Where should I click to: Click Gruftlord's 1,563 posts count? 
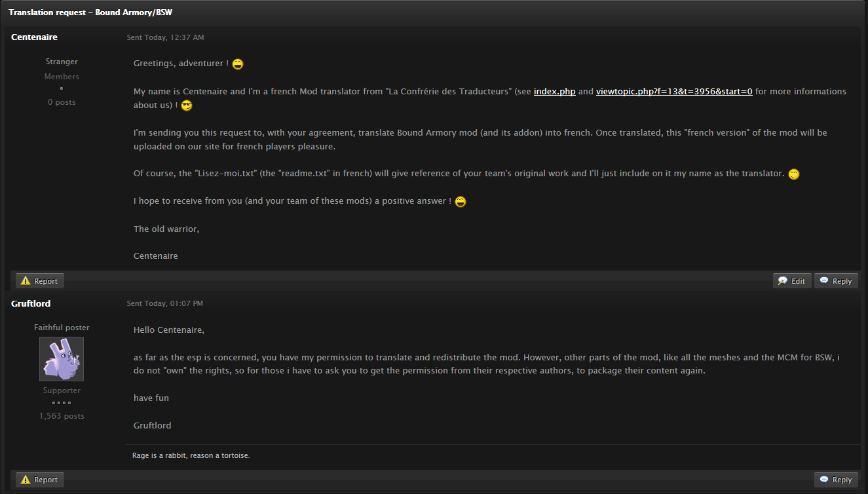(62, 416)
